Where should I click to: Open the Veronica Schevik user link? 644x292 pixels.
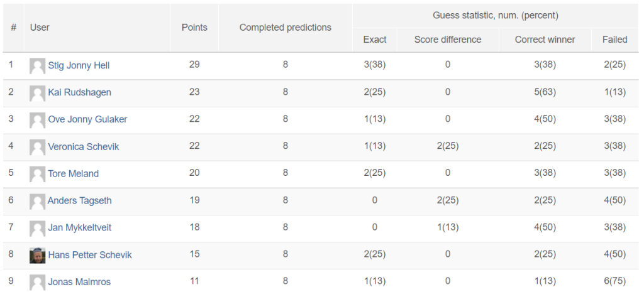[84, 147]
